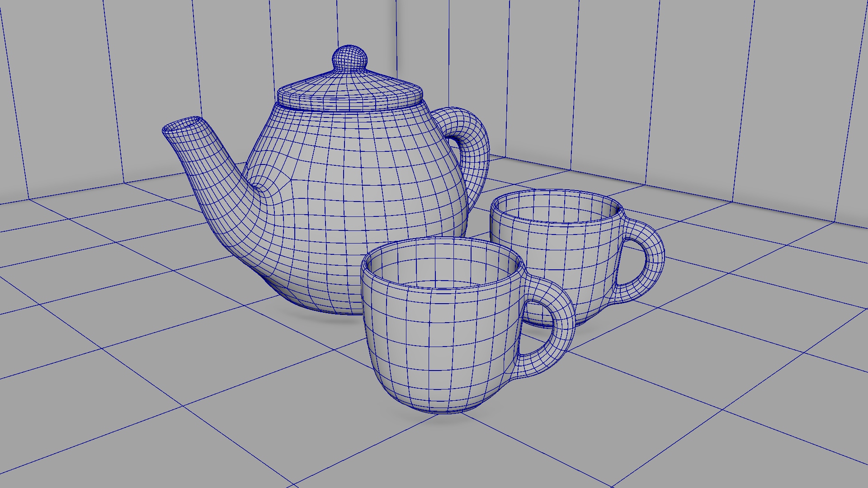Viewport: 868px width, 488px height.
Task: Select the teapot lid knob
Action: [x=350, y=58]
